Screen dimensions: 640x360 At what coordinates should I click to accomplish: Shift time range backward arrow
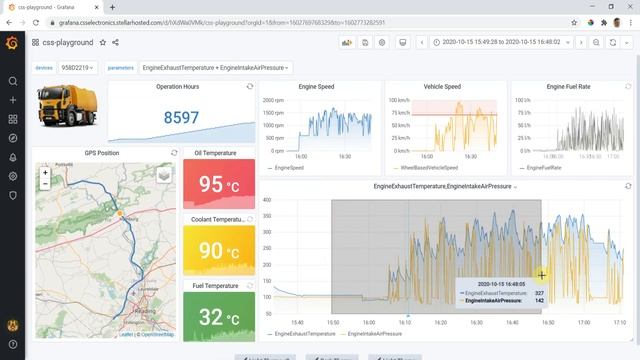[x=422, y=42]
